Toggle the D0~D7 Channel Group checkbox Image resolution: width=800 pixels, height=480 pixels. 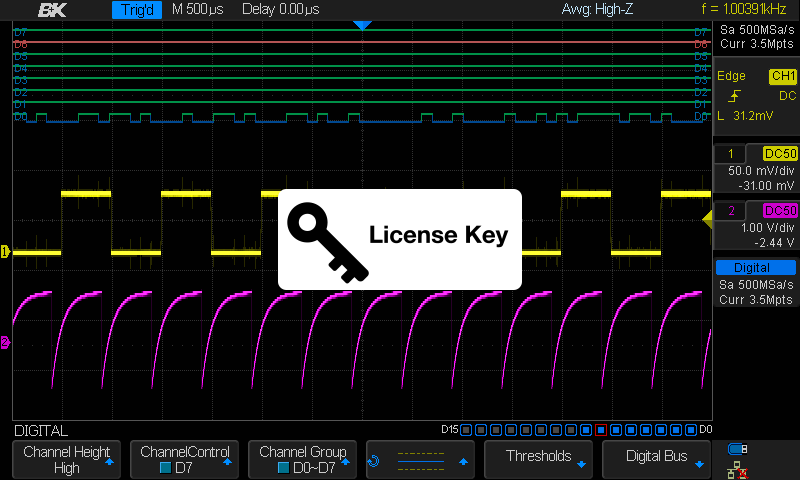click(283, 467)
